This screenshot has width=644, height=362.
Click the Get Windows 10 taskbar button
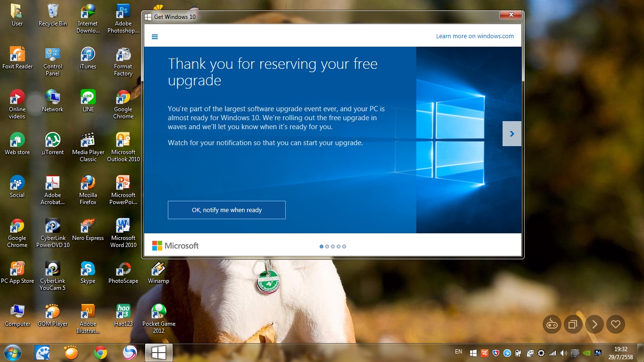tap(158, 353)
